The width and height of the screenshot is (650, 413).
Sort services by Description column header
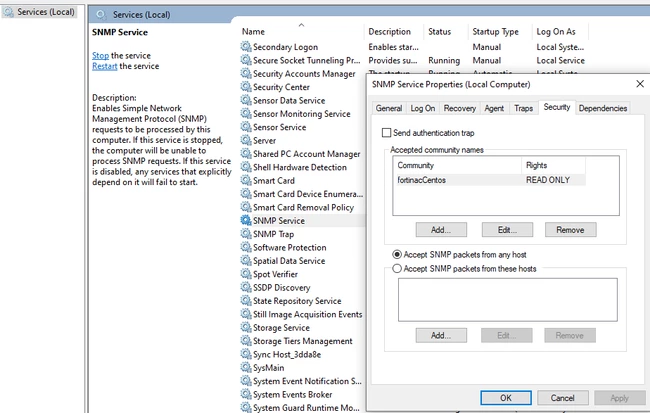(394, 32)
